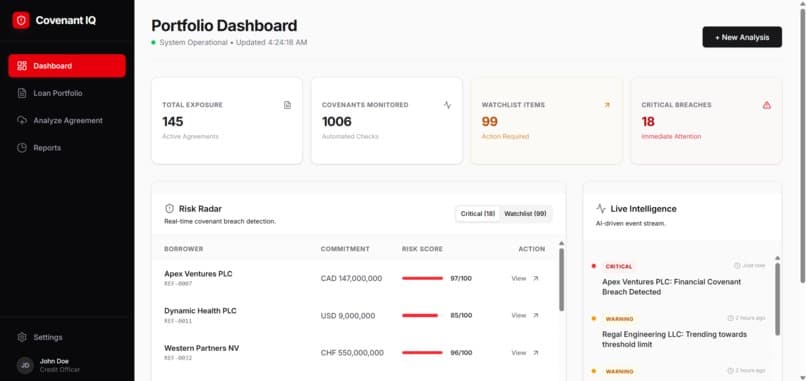This screenshot has height=381, width=806.
Task: Click Total Exposure document icon
Action: pyautogui.click(x=287, y=105)
